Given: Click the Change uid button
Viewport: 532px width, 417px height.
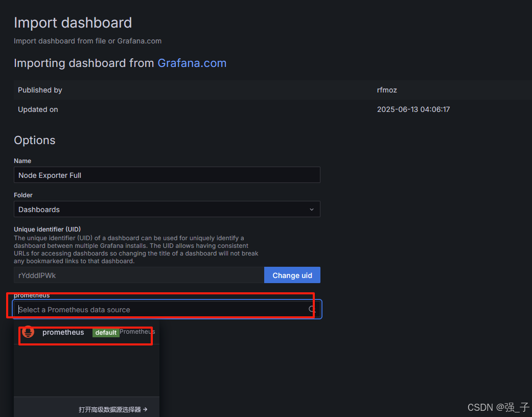Looking at the screenshot, I should [292, 275].
